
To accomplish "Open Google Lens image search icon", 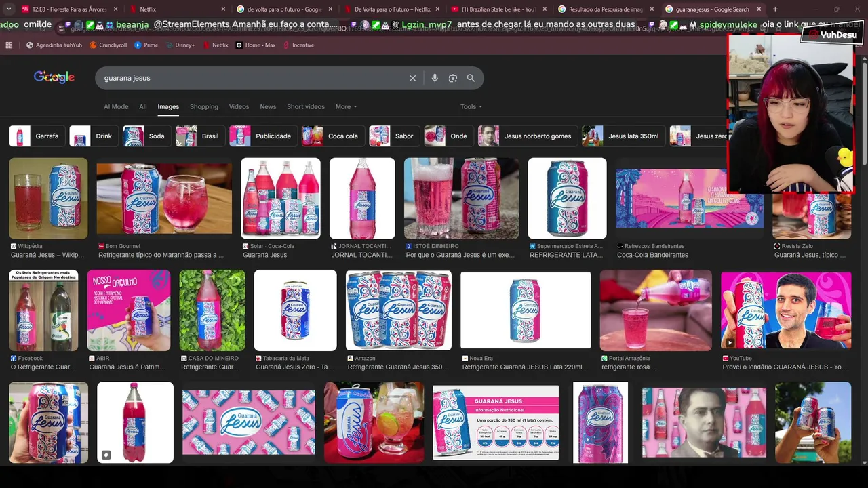I will click(453, 78).
